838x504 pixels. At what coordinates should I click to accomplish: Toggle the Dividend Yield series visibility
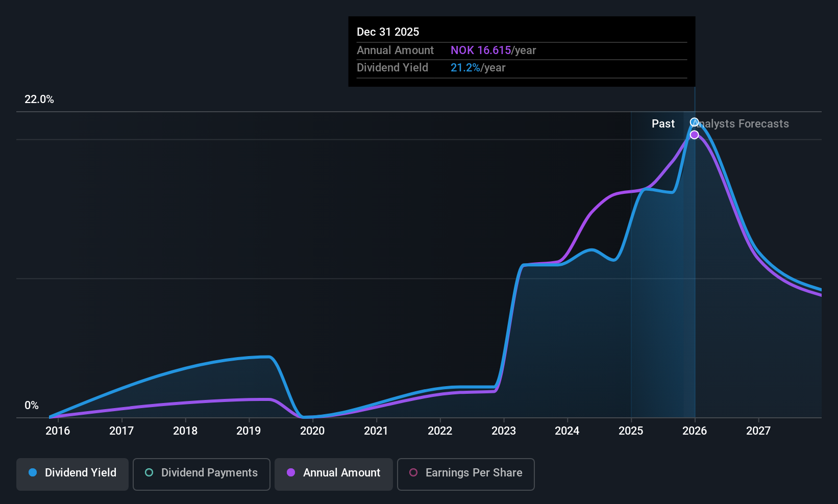pos(72,473)
